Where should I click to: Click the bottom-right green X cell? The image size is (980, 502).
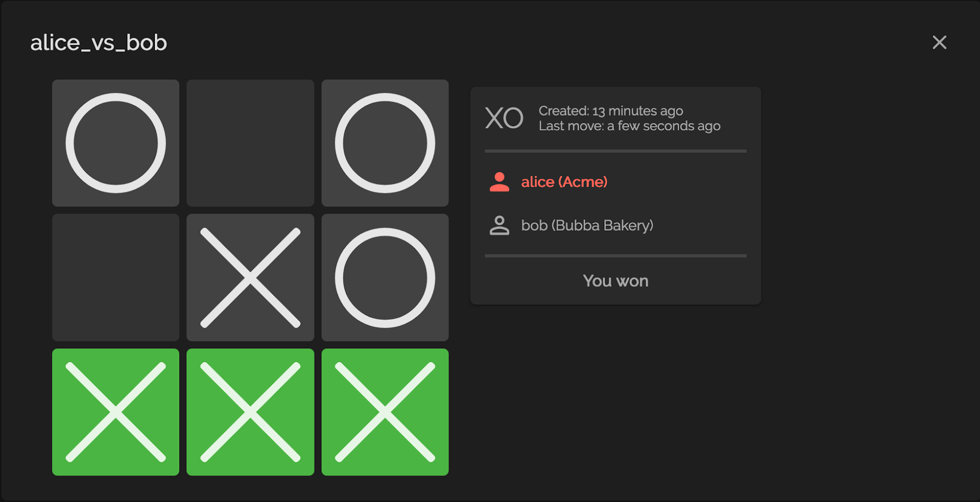click(385, 412)
